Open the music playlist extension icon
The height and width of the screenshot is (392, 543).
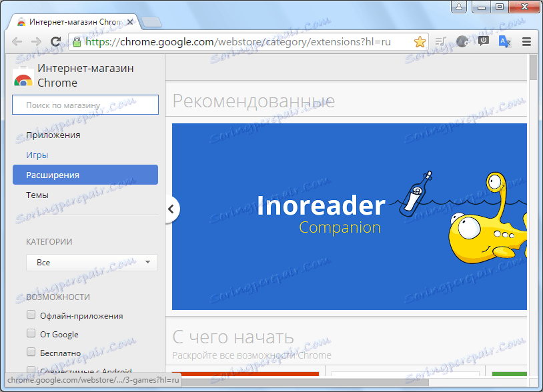click(440, 42)
